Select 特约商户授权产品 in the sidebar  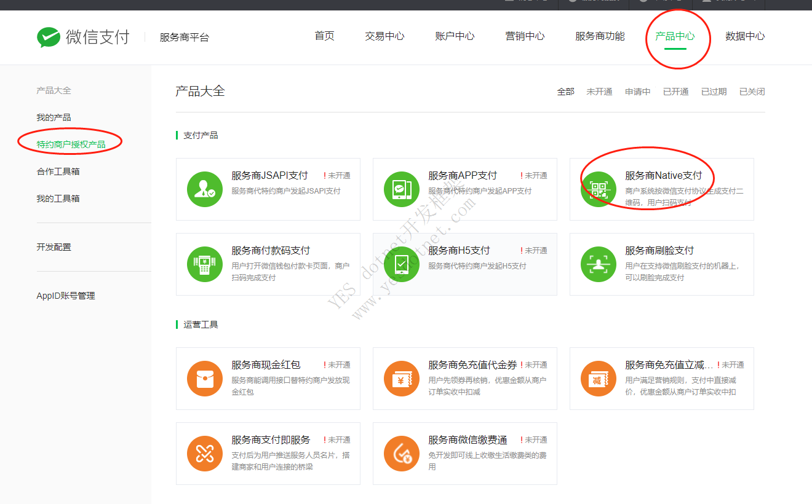(x=71, y=144)
